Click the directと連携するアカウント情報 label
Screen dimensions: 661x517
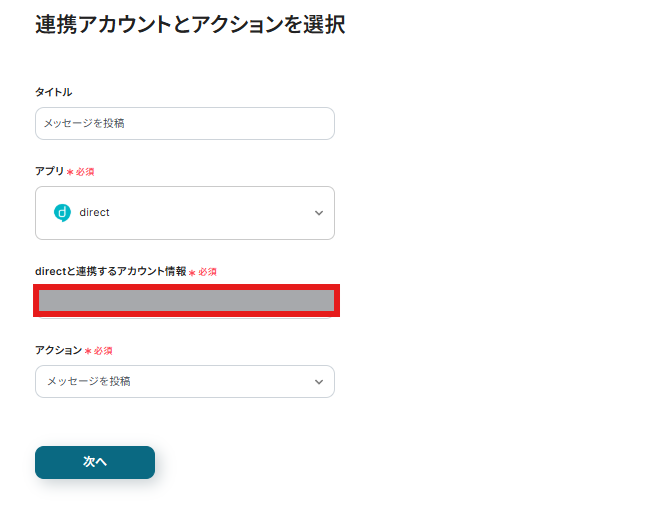pyautogui.click(x=110, y=271)
